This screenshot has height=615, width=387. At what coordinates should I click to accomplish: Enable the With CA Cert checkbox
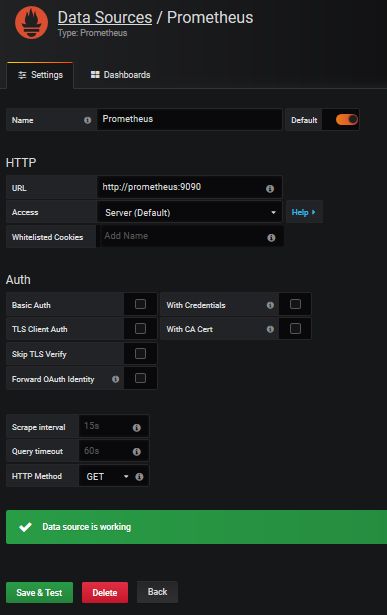295,329
